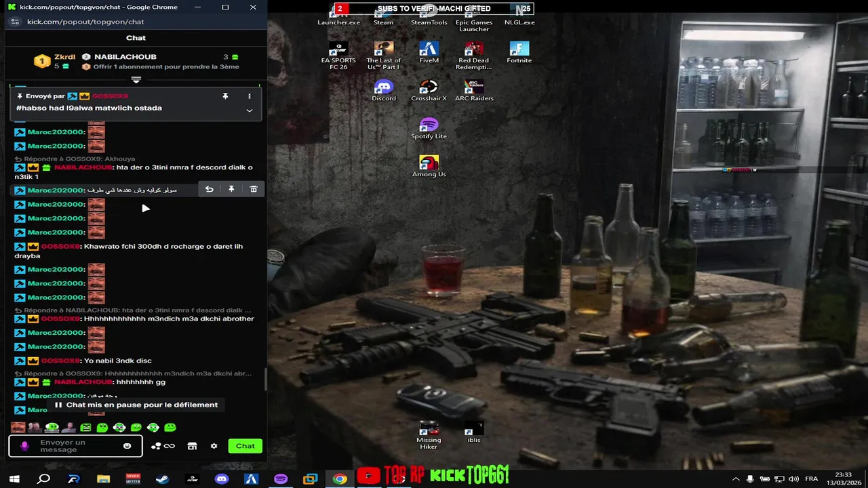The height and width of the screenshot is (488, 868).
Task: Resume chat via paused-for-scrolling banner
Action: pos(136,405)
